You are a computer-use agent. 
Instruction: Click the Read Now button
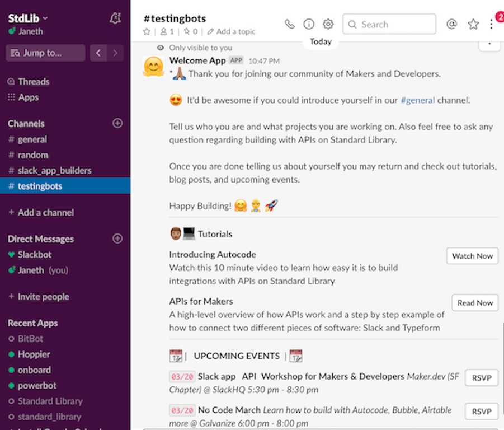(475, 303)
